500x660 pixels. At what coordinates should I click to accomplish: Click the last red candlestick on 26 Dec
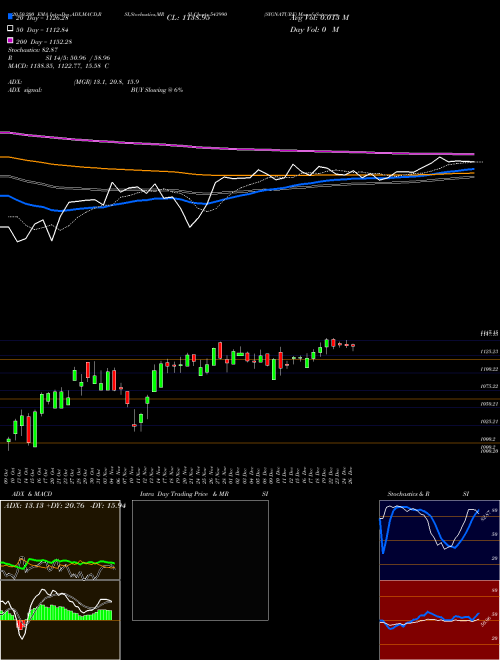(353, 346)
